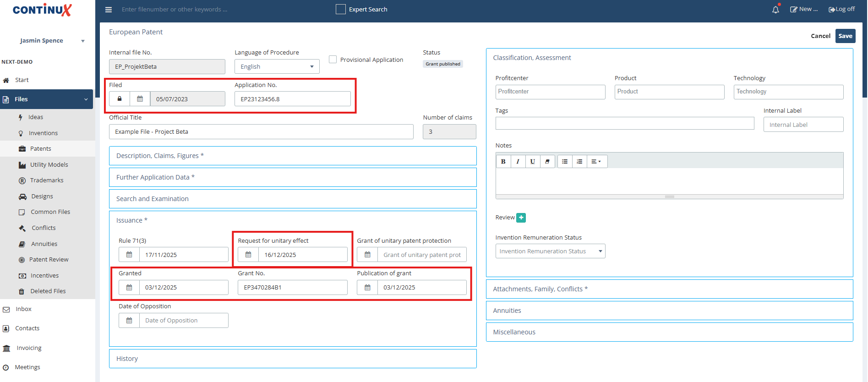Apply italic formatting in Notes

518,161
